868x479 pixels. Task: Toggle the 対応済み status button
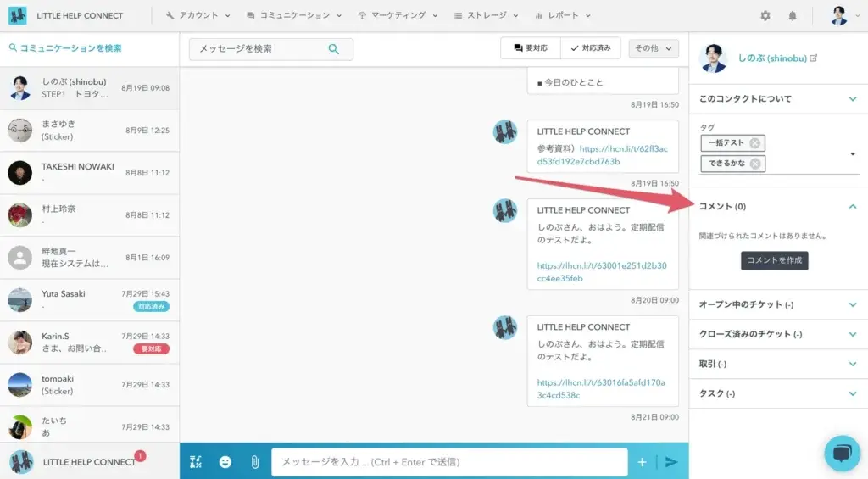point(591,48)
